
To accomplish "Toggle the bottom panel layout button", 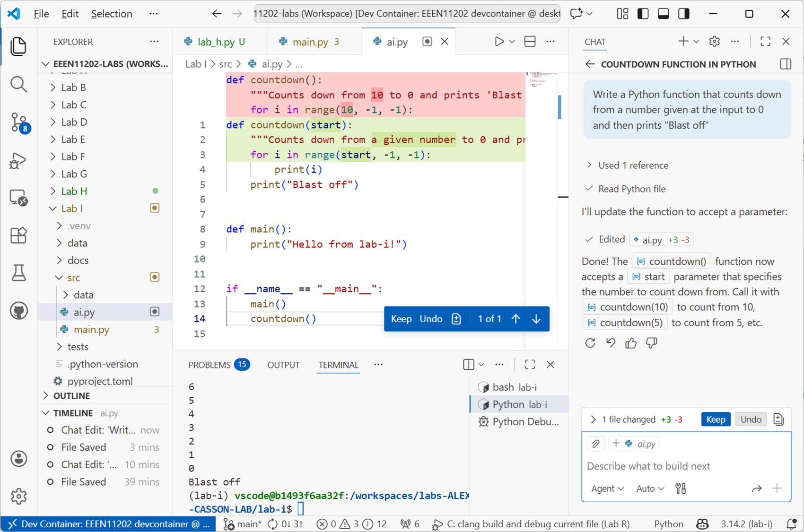I will pyautogui.click(x=663, y=14).
